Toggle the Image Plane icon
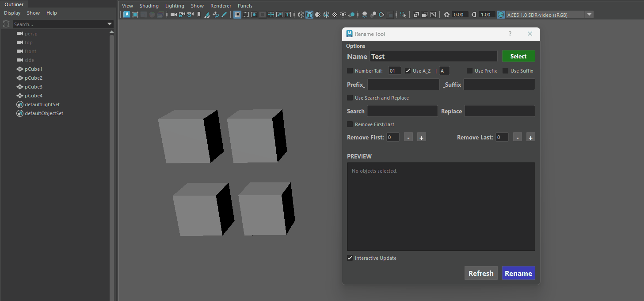The image size is (644, 301). click(207, 15)
